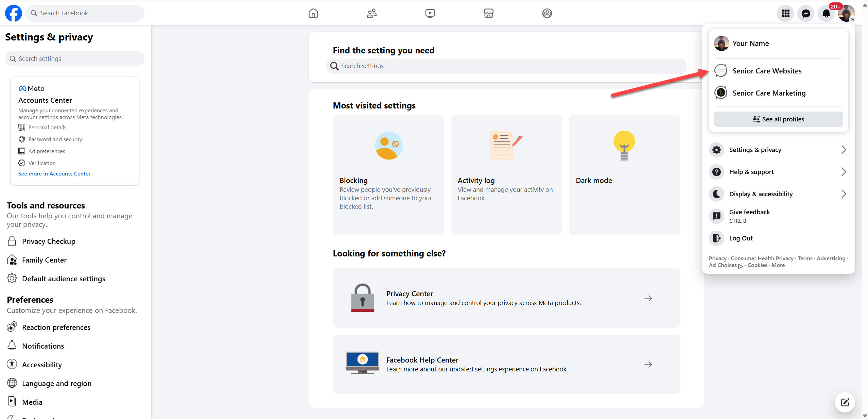The image size is (868, 419).
Task: Open Privacy Checkup in sidebar
Action: point(49,241)
